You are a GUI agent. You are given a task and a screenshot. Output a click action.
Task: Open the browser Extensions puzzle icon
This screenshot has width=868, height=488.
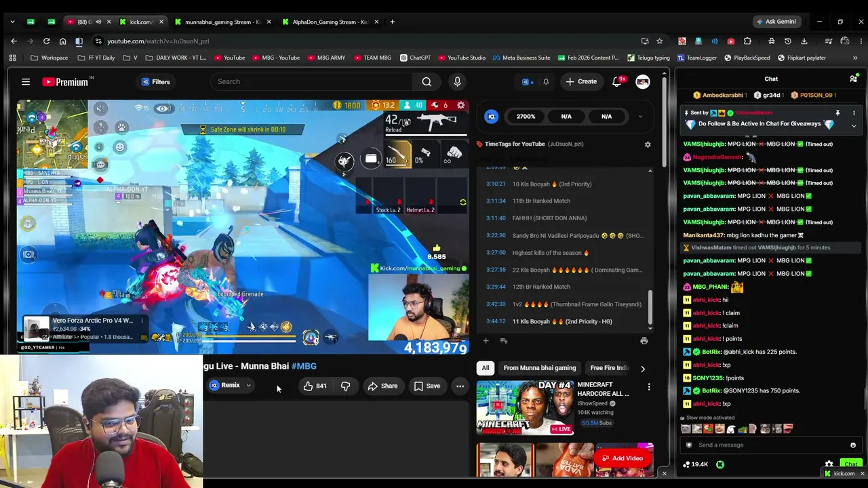(x=747, y=41)
